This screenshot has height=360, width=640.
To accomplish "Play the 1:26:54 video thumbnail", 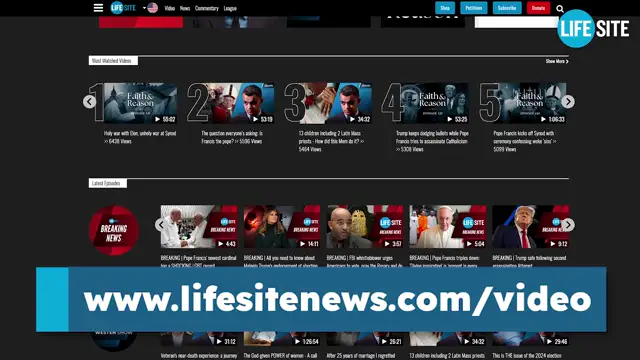I will 282,339.
